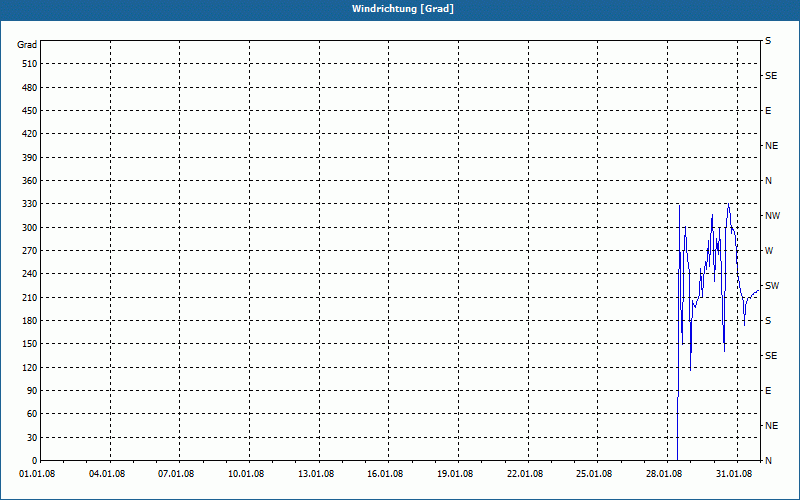Select the 31.01.08 date on time axis
The height and width of the screenshot is (500, 800).
[734, 474]
